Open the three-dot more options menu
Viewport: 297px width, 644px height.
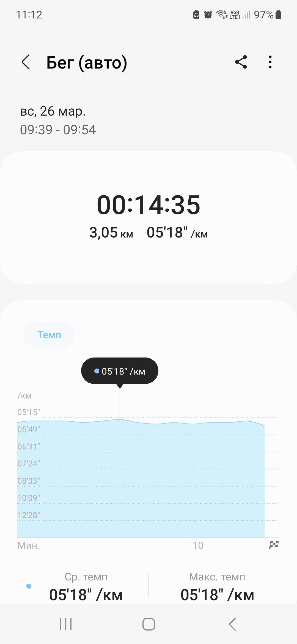(270, 62)
